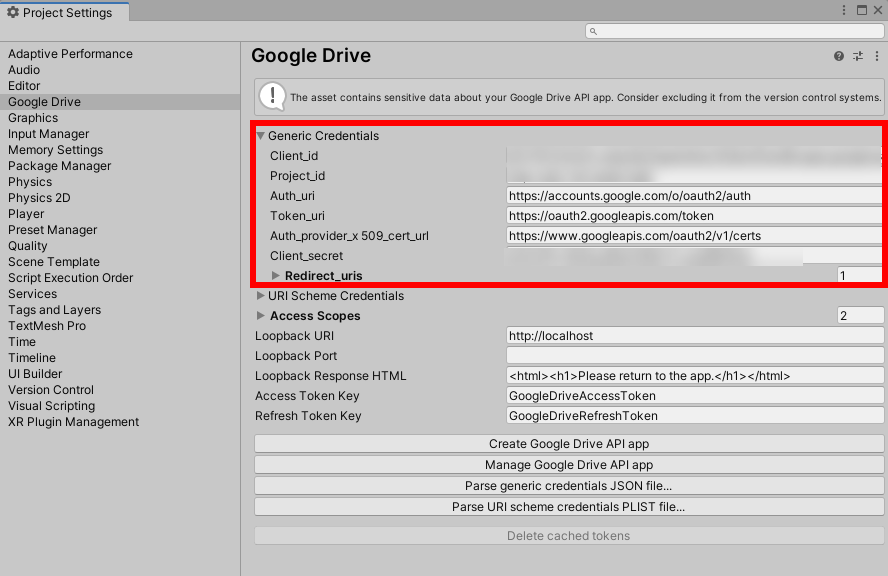This screenshot has width=888, height=576.
Task: Click the empty Loopback Port field
Action: pyautogui.click(x=695, y=356)
